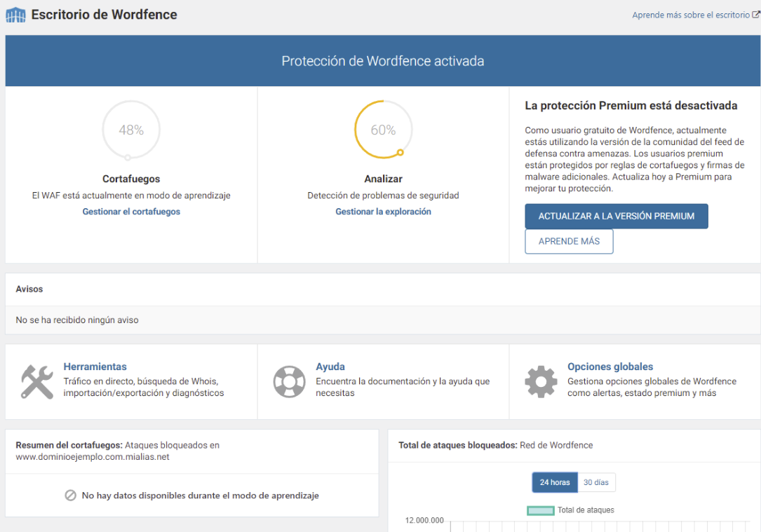Image resolution: width=761 pixels, height=532 pixels.
Task: Open Aprende más sobre el escritorio link
Action: tap(691, 15)
